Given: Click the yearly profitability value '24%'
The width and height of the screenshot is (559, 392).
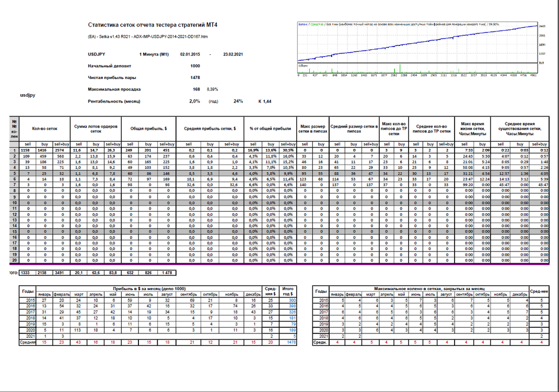Looking at the screenshot, I should tap(238, 101).
